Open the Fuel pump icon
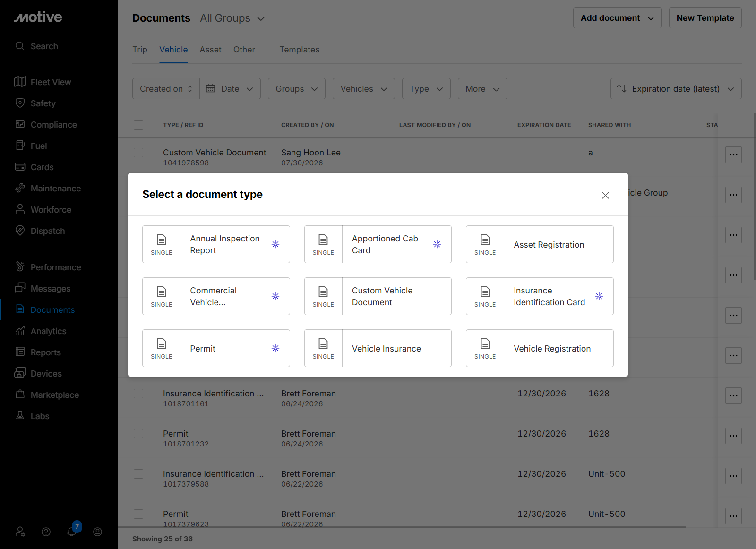This screenshot has height=549, width=756. coord(20,146)
